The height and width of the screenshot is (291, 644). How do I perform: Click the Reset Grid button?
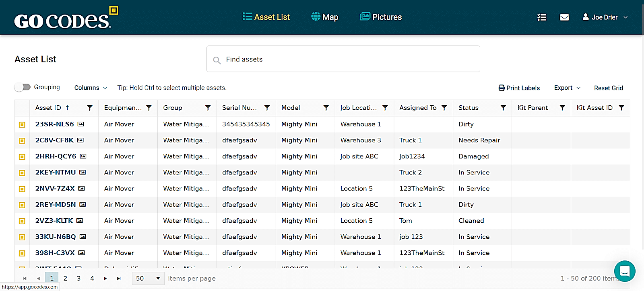pyautogui.click(x=608, y=88)
